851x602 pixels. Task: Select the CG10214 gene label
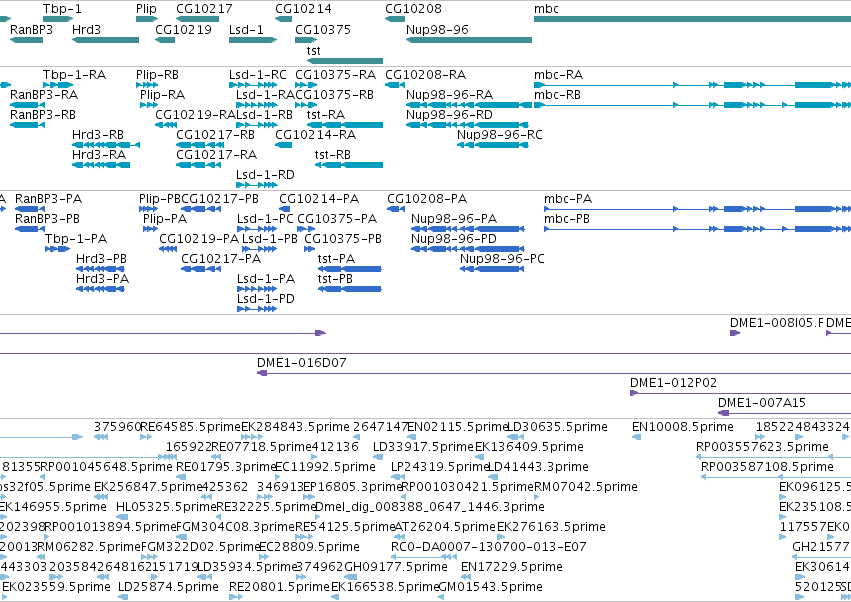click(x=303, y=9)
